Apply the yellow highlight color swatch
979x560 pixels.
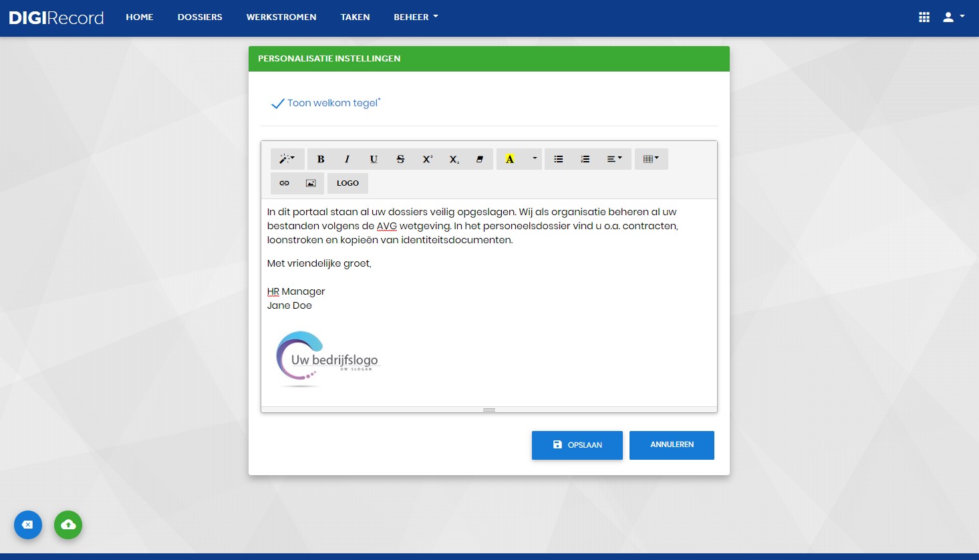click(510, 159)
